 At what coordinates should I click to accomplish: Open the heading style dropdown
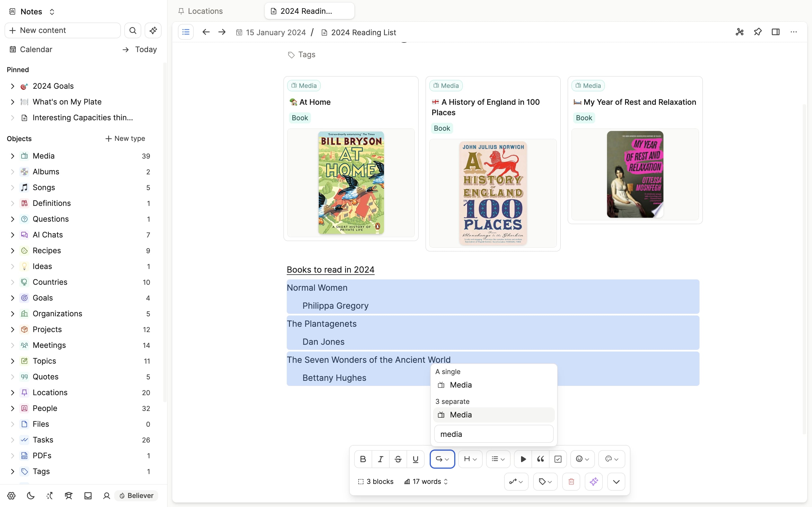(470, 459)
